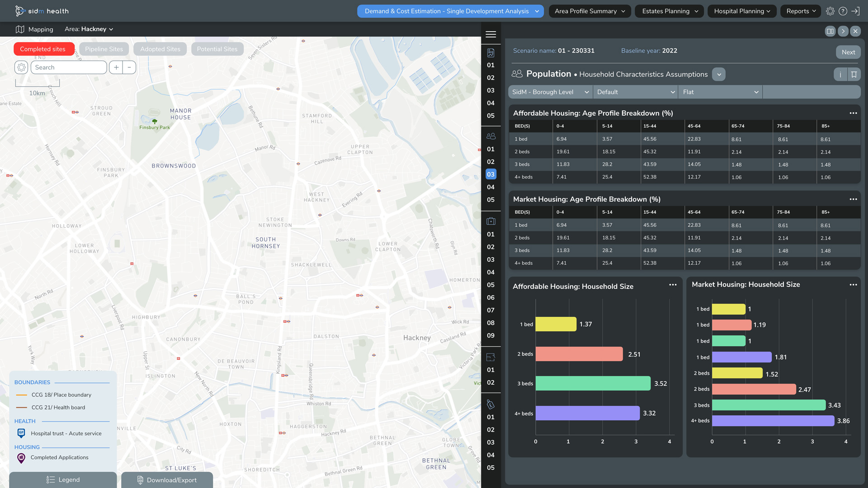Open the Flat dropdown selector
Viewport: 868px width, 488px height.
point(720,92)
